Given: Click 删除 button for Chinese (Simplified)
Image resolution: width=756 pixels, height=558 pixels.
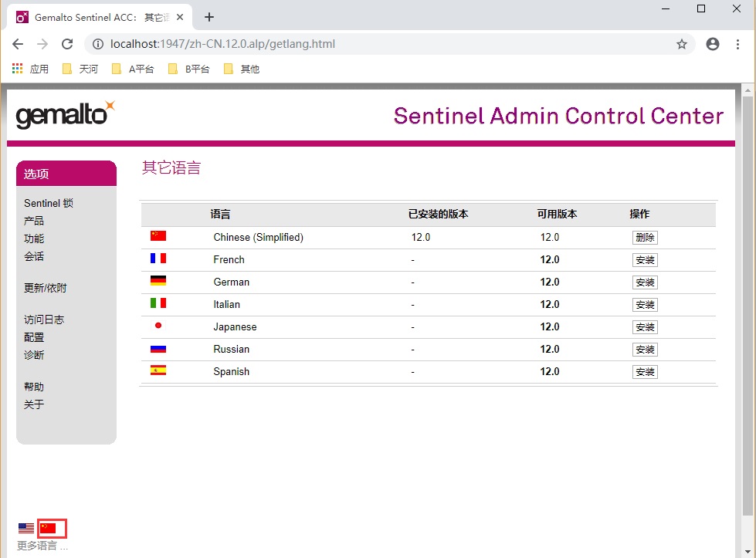Looking at the screenshot, I should tap(645, 238).
